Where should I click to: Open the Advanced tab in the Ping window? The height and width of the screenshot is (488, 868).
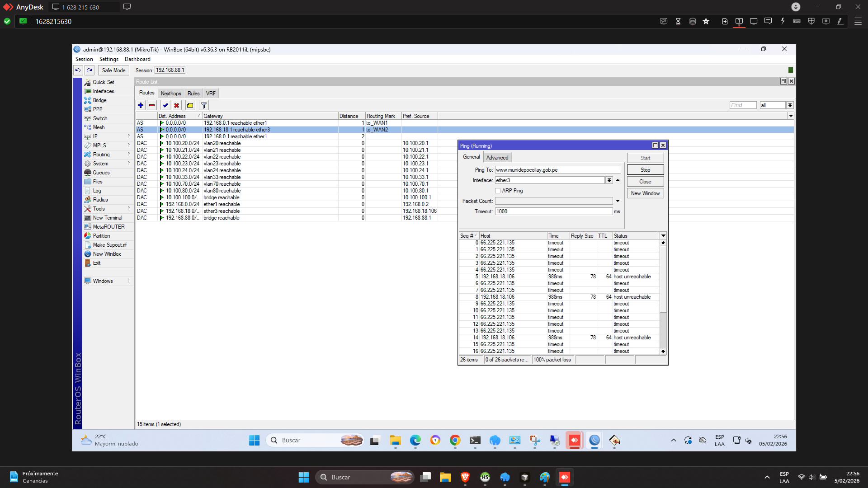[497, 158]
